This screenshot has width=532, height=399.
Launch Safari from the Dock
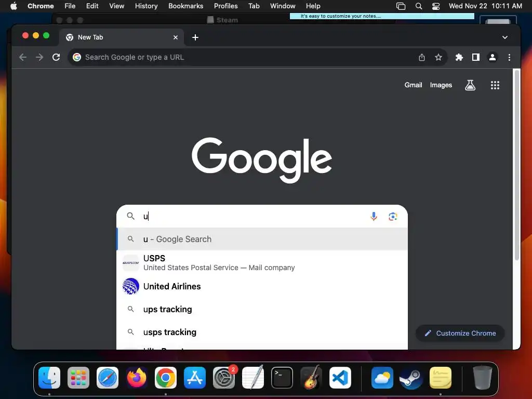(108, 378)
